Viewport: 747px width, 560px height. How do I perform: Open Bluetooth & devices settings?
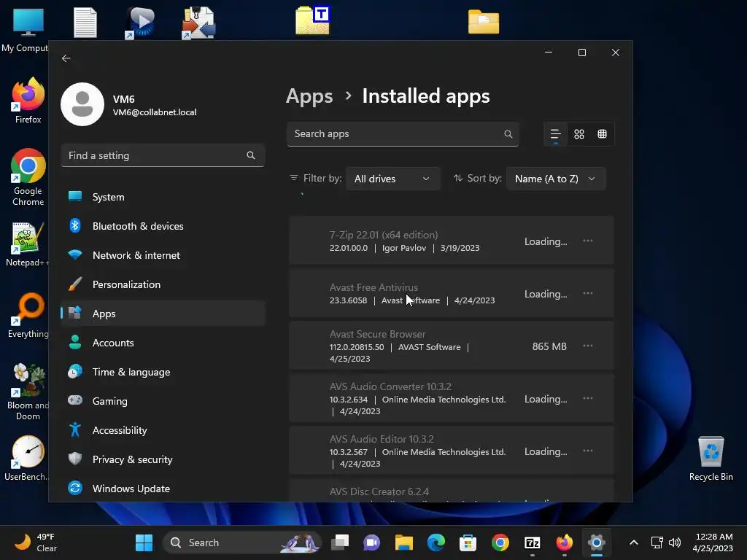point(163,226)
